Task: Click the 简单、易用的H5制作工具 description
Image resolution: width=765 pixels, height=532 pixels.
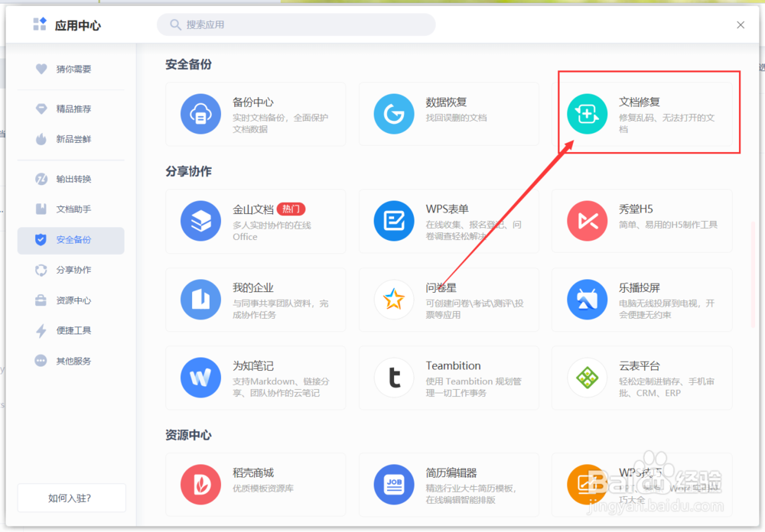Action: tap(668, 225)
